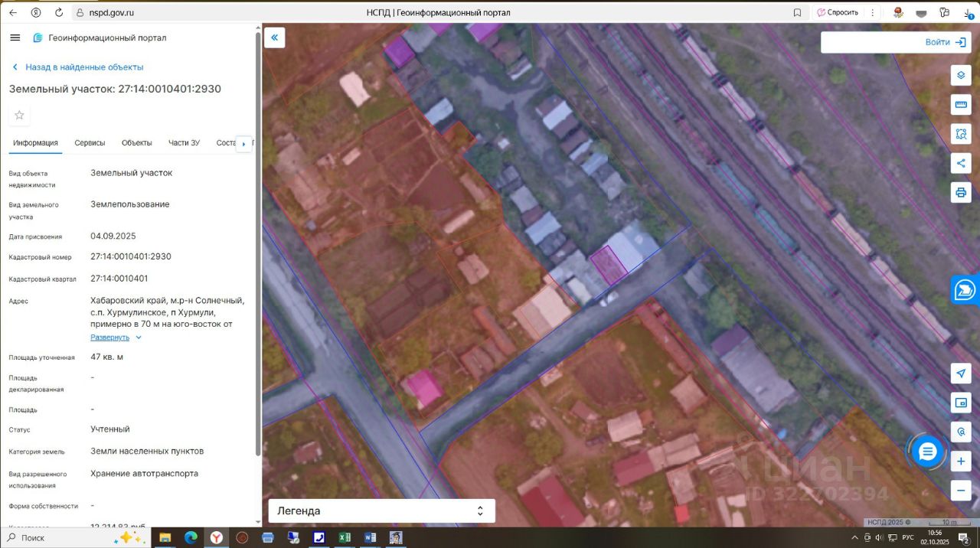Collapse the side panel with double-arrow button
The width and height of the screenshot is (980, 548).
(274, 38)
